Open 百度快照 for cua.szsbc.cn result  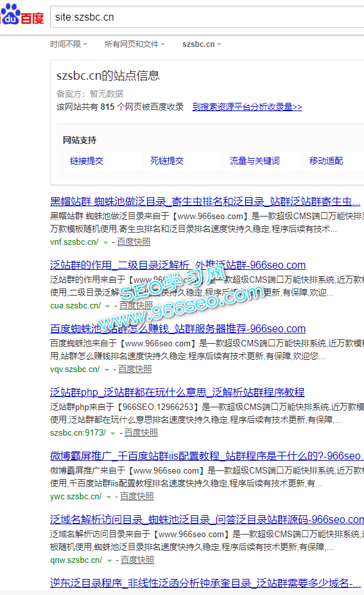(x=136, y=306)
